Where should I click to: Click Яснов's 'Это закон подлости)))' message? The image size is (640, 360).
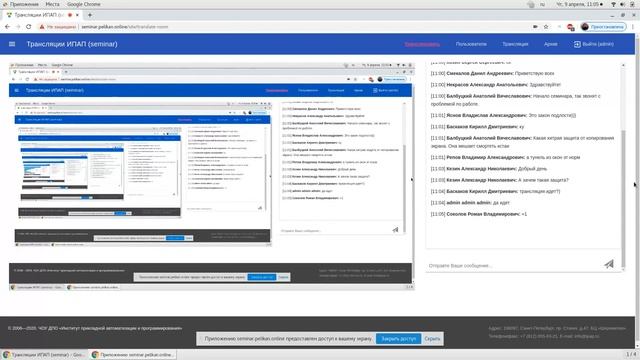[503, 116]
